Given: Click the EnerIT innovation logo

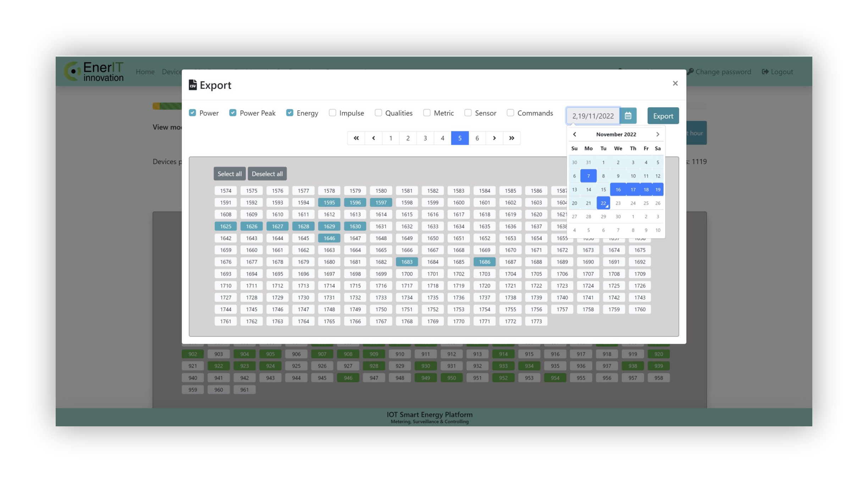Looking at the screenshot, I should tap(94, 71).
